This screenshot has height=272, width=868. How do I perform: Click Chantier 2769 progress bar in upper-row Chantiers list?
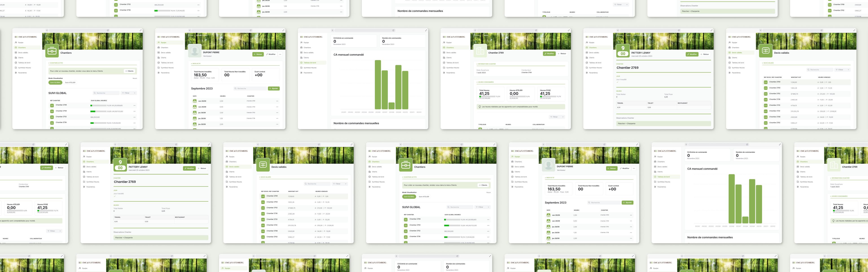tap(98, 106)
